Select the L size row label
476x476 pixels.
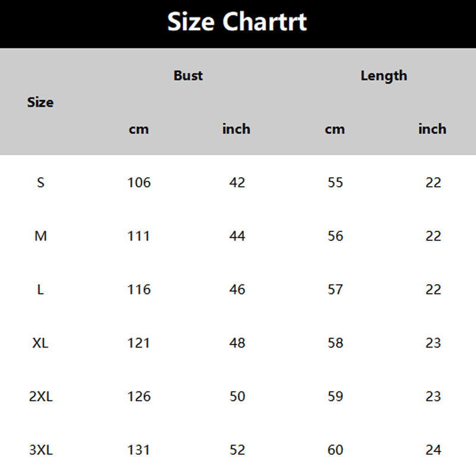40,290
